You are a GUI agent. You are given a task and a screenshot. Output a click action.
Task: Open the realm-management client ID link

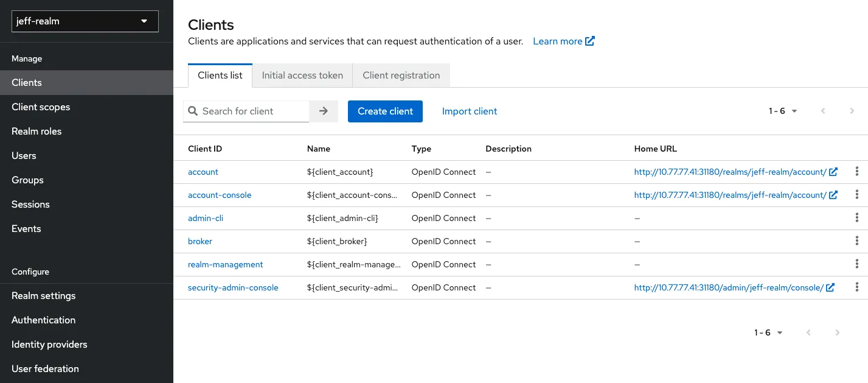pos(226,264)
